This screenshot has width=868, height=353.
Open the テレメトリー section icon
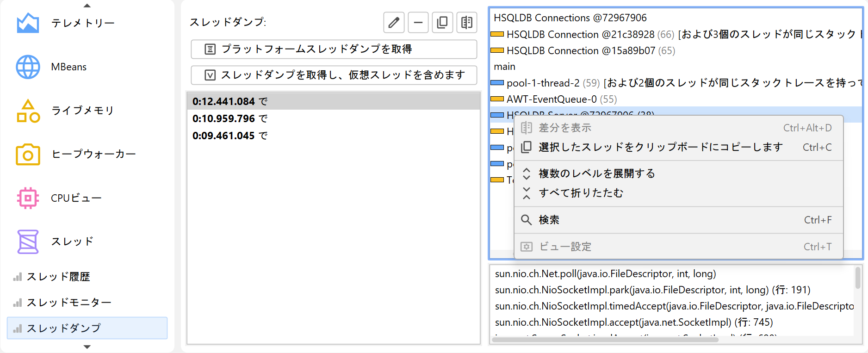click(x=28, y=23)
